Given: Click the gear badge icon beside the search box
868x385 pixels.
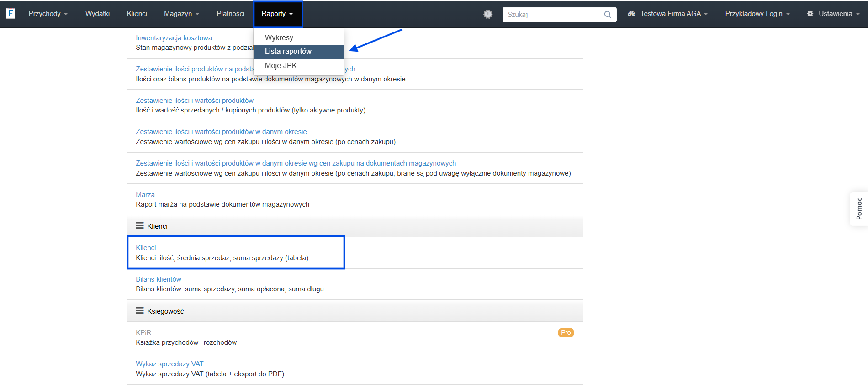Looking at the screenshot, I should click(x=488, y=14).
